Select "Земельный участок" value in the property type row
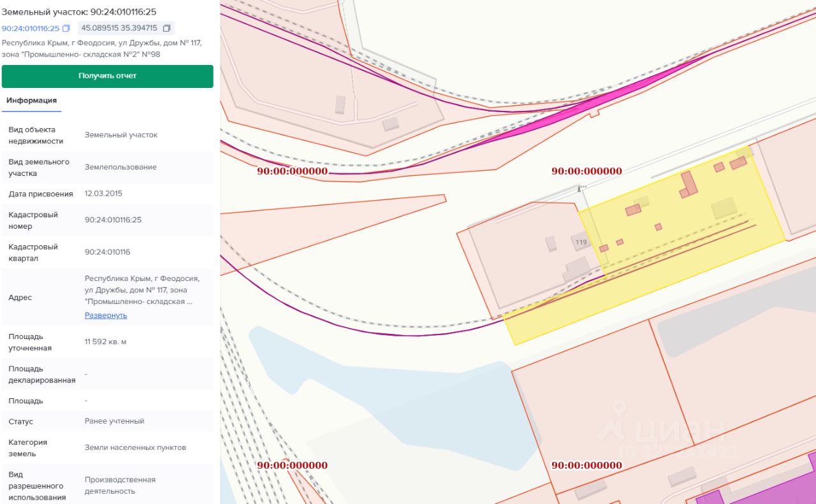816x504 pixels. 121,135
